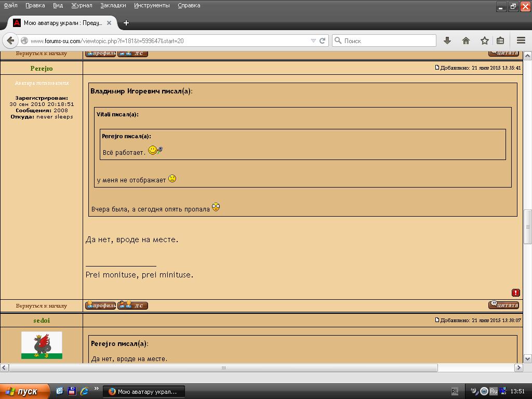Open the Закладки menu
This screenshot has width=532, height=399.
[113, 5]
